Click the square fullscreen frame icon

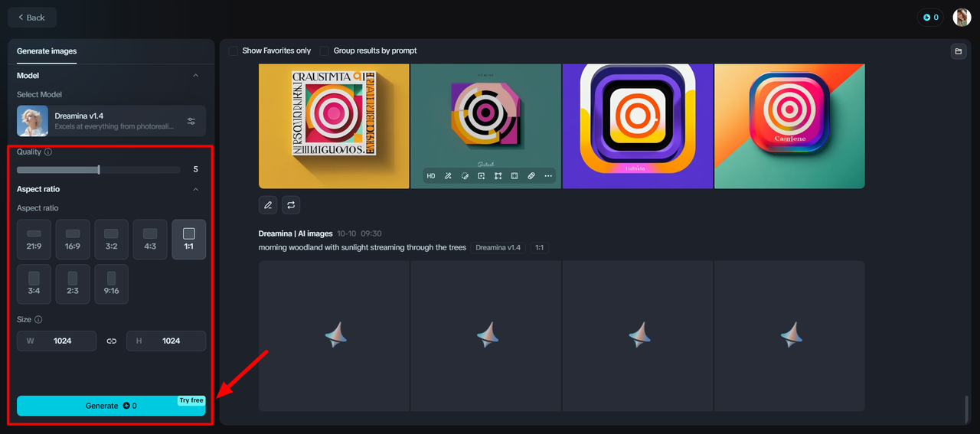tap(514, 176)
